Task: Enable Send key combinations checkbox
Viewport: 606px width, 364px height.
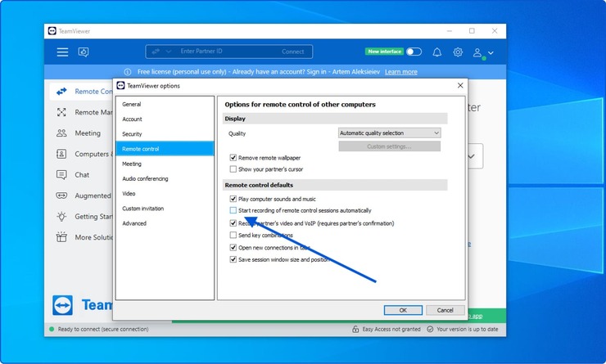Action: tap(233, 235)
